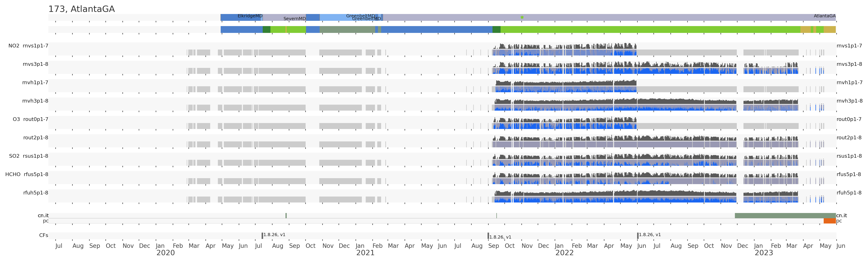Viewport: 868px width, 262px height.
Task: Click the cn.it label on the left
Action: [43, 215]
